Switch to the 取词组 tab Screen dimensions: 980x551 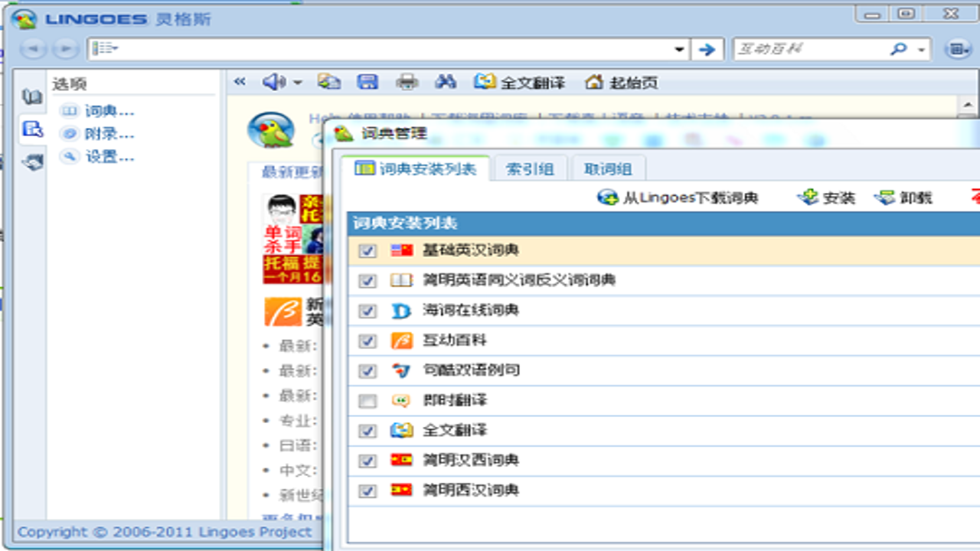pos(608,168)
